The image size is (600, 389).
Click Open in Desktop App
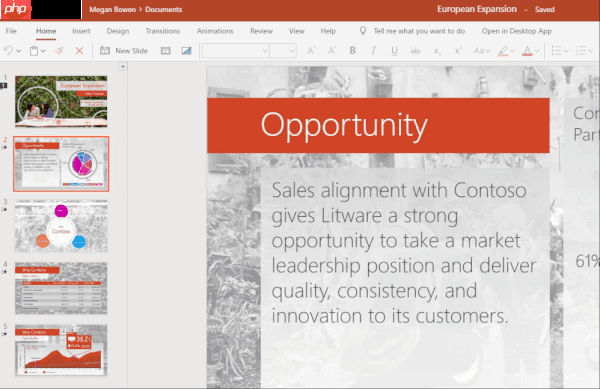coord(517,31)
